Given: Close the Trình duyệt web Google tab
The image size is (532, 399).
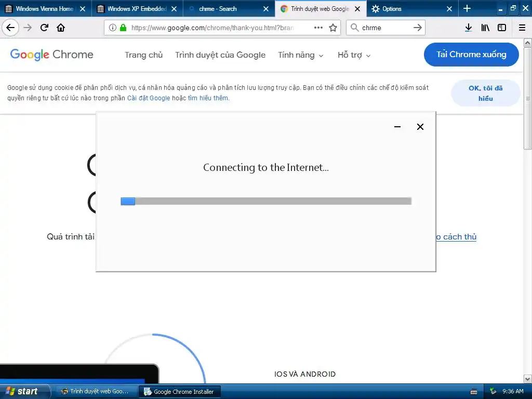Looking at the screenshot, I should point(357,9).
